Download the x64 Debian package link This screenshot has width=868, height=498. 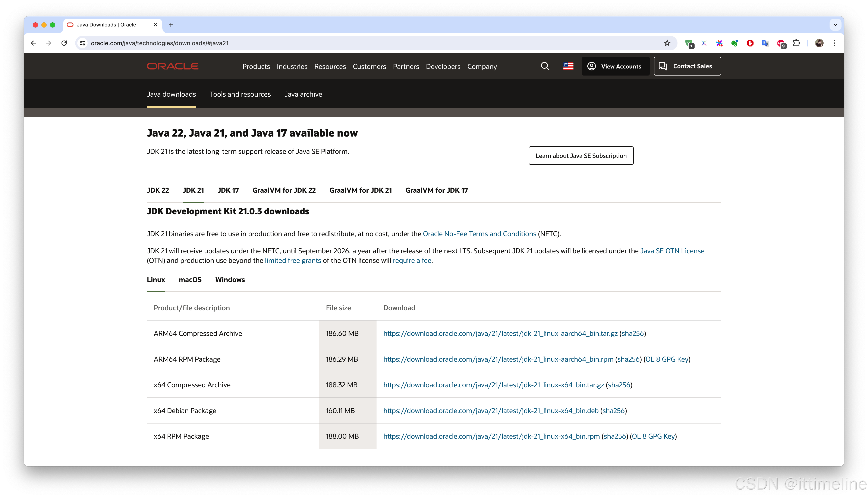click(490, 411)
